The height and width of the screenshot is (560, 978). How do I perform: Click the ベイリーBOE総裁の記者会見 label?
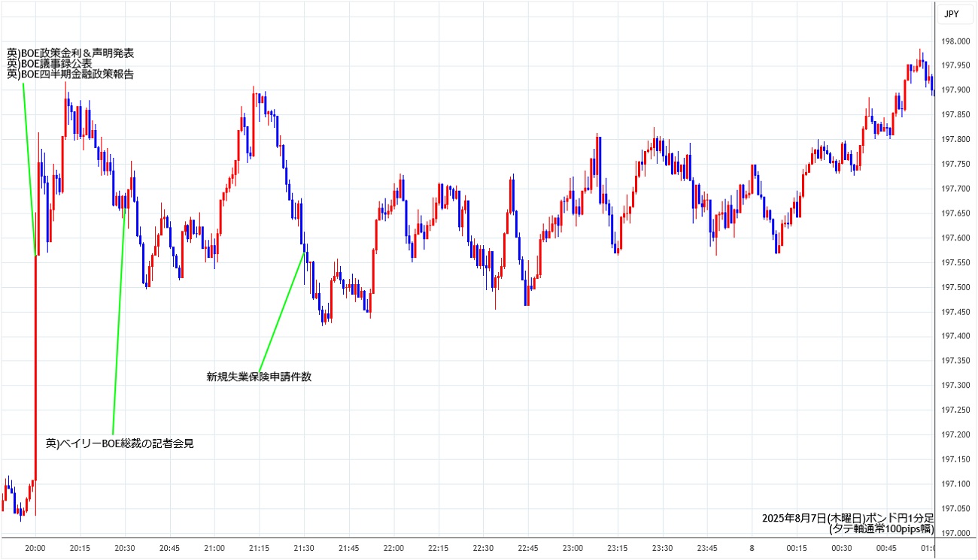pyautogui.click(x=120, y=443)
